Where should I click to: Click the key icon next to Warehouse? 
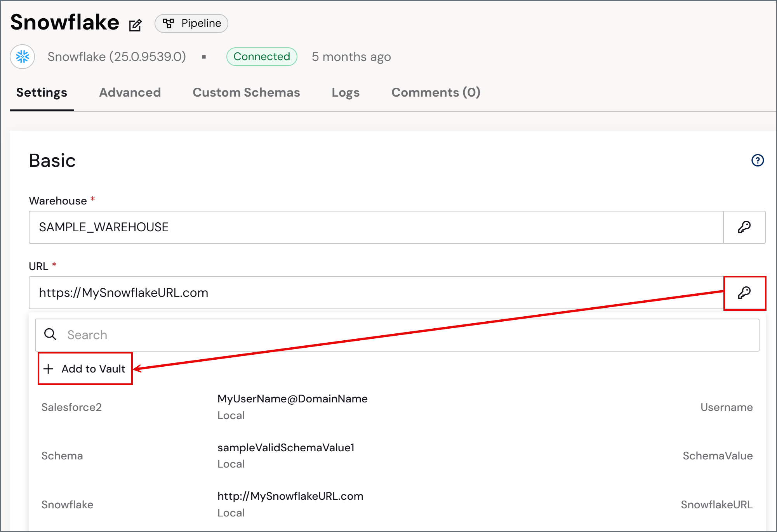point(744,227)
